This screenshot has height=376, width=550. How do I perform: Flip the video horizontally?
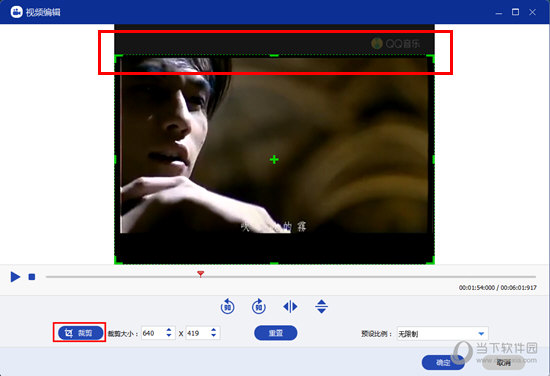pos(290,307)
